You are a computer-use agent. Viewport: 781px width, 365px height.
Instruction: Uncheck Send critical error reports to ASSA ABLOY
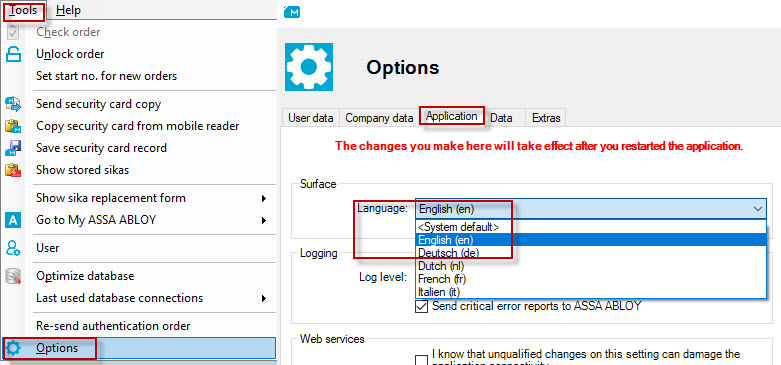[421, 306]
